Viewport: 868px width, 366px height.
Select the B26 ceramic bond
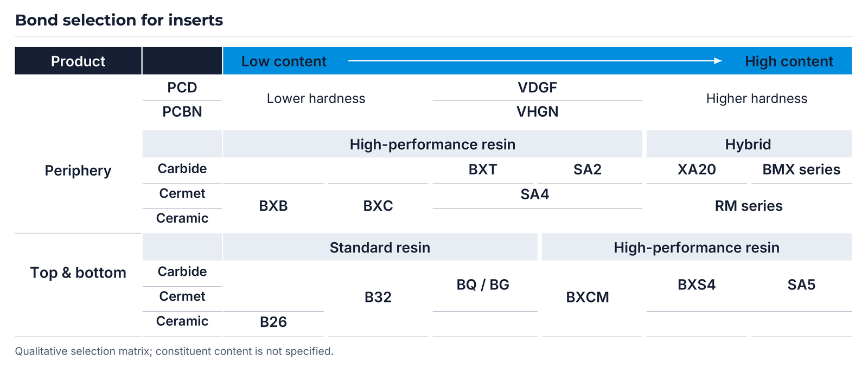pyautogui.click(x=273, y=322)
